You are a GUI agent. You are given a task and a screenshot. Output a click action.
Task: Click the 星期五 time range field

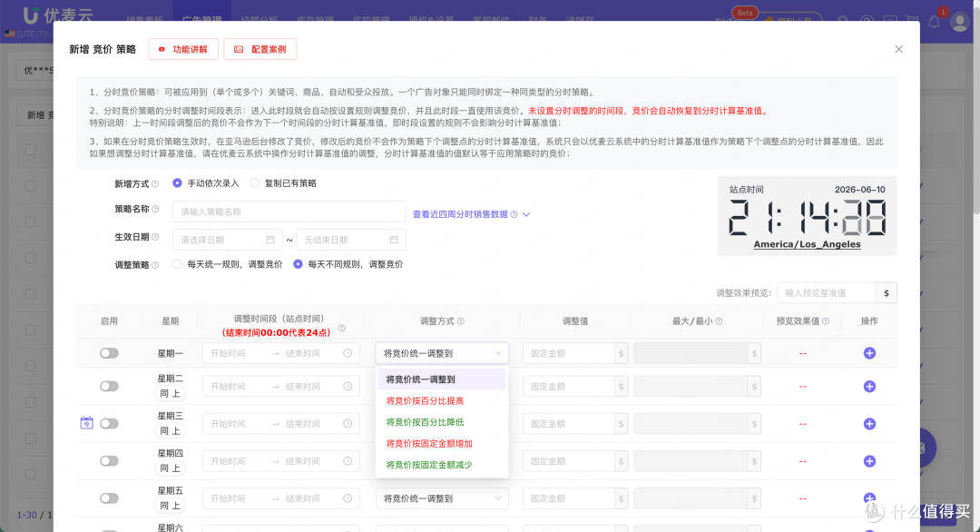tap(281, 499)
